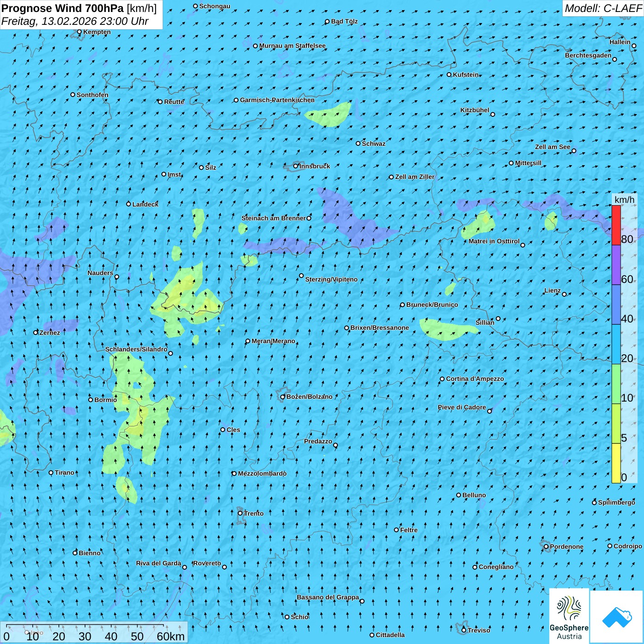Select the Belluno city label
This screenshot has width=644, height=644.
(x=474, y=495)
